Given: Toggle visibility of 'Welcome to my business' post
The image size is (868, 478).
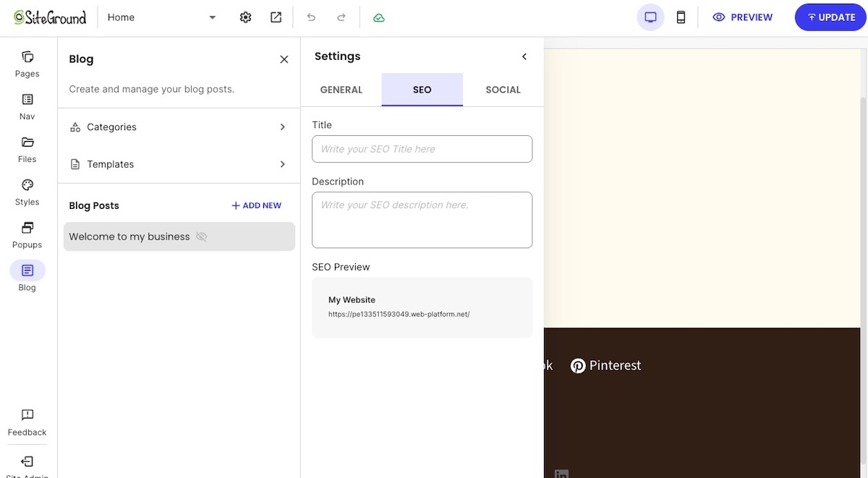Looking at the screenshot, I should (x=202, y=236).
